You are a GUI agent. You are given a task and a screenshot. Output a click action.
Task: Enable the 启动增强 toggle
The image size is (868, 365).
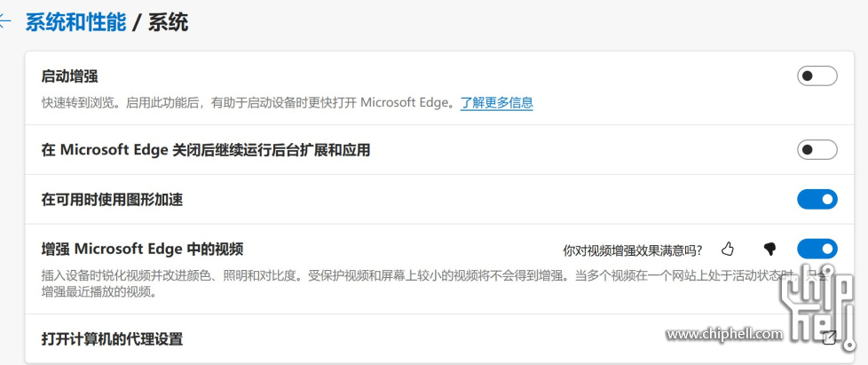click(x=817, y=75)
